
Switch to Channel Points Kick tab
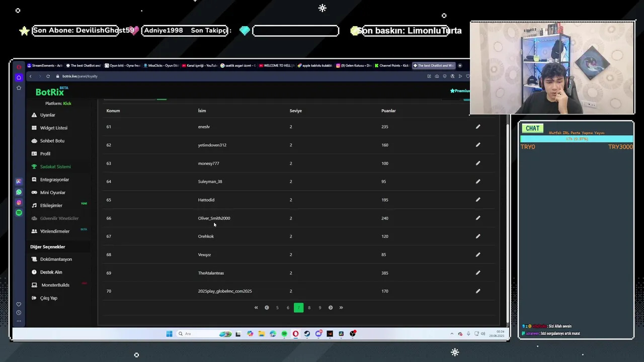click(392, 65)
